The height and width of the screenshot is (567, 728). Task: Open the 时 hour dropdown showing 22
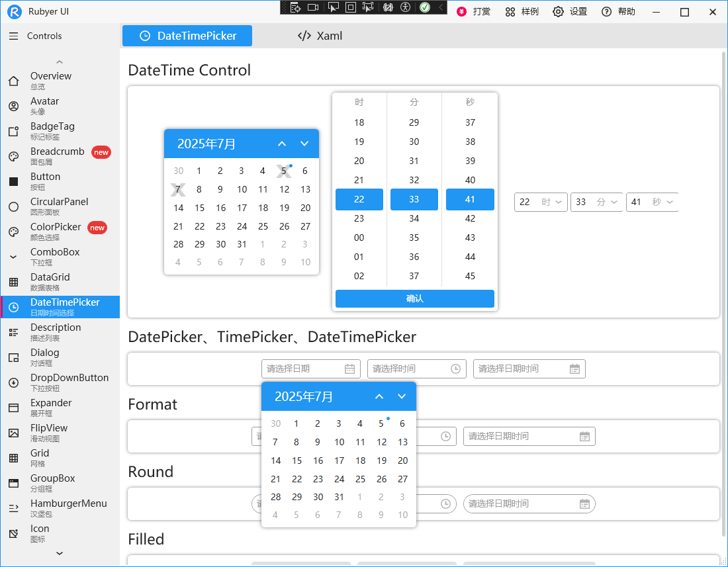541,202
